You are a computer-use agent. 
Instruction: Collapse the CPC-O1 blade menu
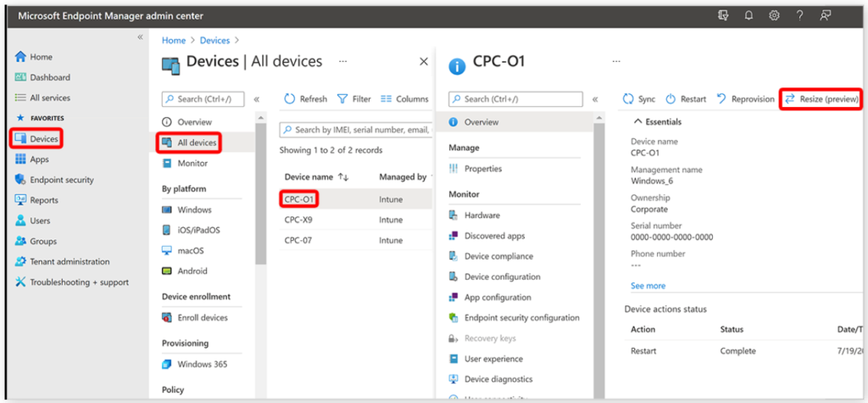point(595,99)
